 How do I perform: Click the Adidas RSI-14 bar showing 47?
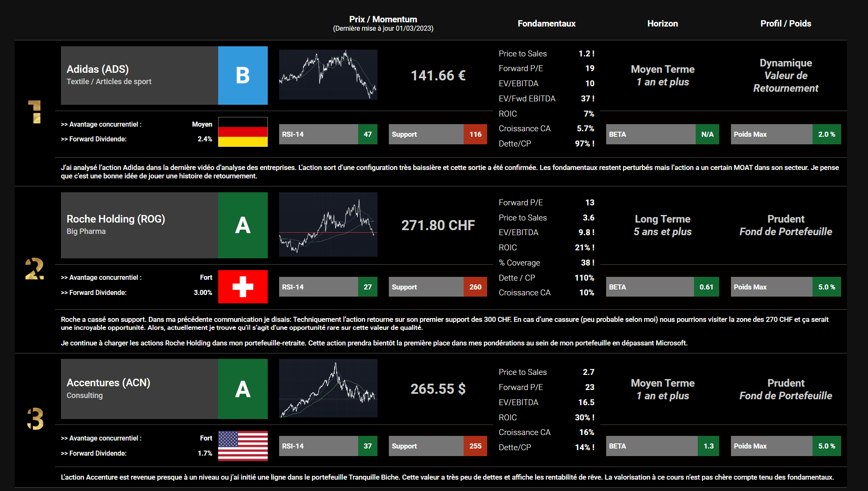pyautogui.click(x=328, y=134)
